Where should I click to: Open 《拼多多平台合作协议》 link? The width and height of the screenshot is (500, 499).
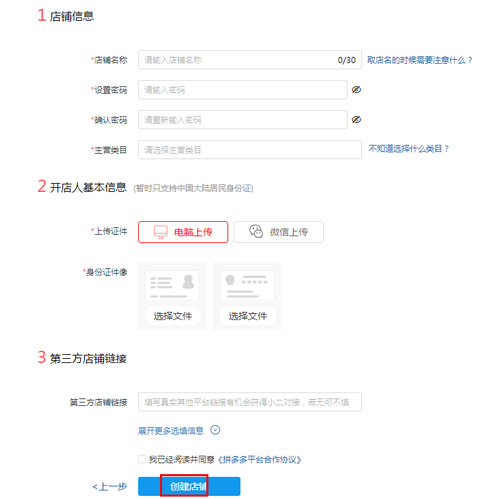tap(259, 460)
